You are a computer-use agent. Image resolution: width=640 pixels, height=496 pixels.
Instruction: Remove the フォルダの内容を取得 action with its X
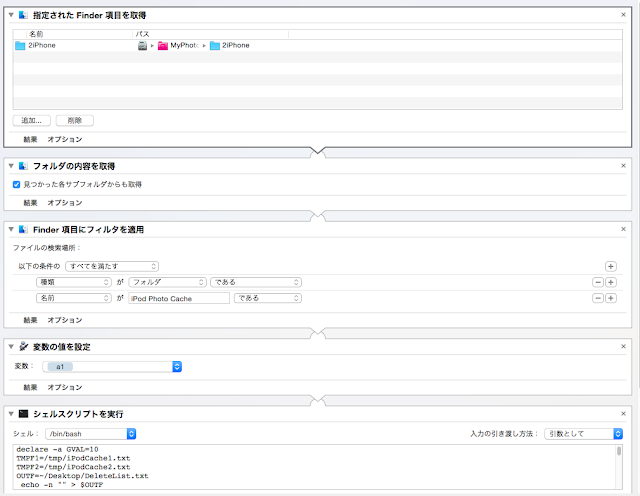coord(623,166)
